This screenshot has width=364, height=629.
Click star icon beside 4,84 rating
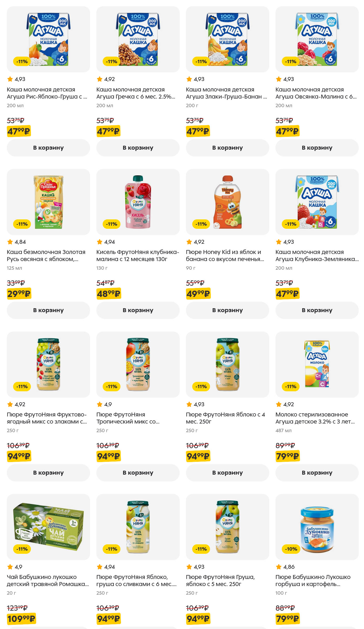pyautogui.click(x=10, y=242)
